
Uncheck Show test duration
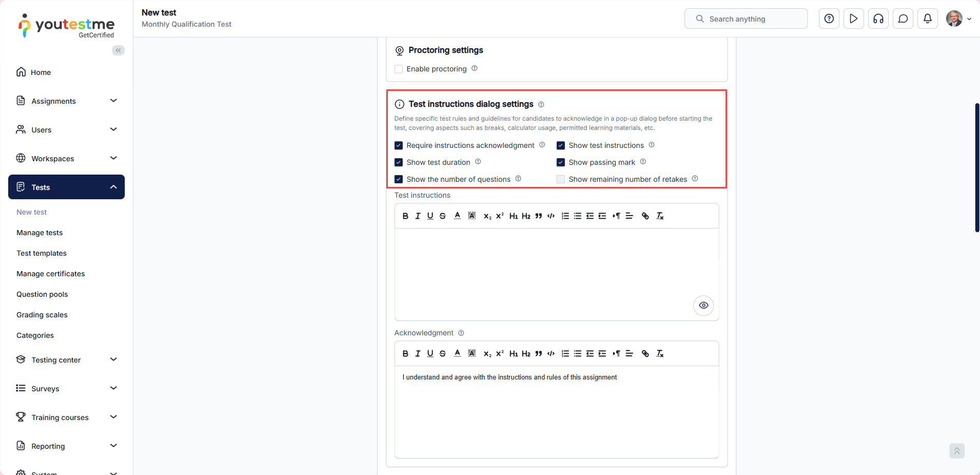399,162
